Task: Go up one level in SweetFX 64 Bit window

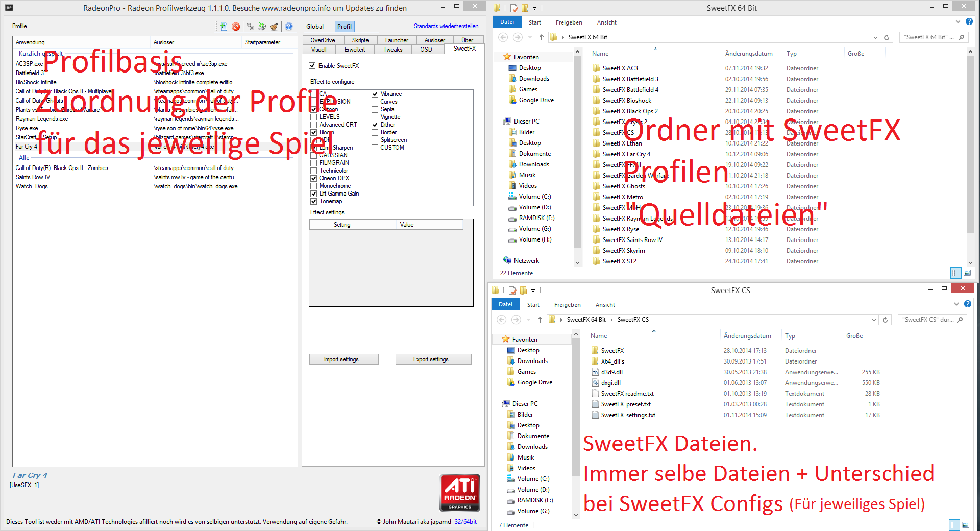Action: pyautogui.click(x=542, y=37)
